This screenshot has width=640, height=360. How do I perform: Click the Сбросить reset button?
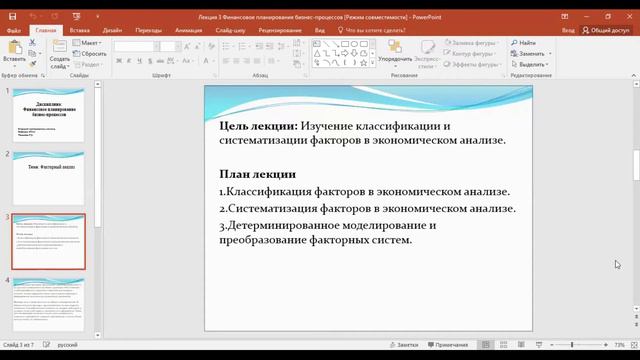(x=89, y=53)
